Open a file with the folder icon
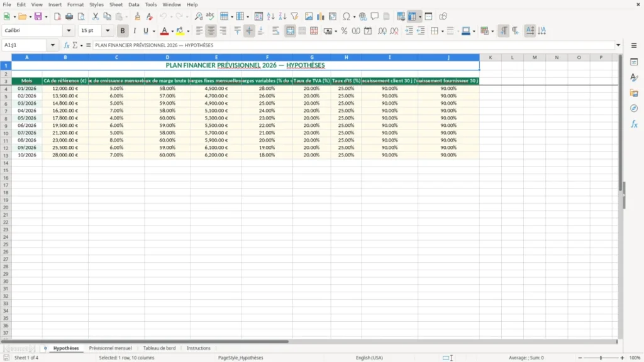The height and width of the screenshot is (362, 644). (x=22, y=16)
